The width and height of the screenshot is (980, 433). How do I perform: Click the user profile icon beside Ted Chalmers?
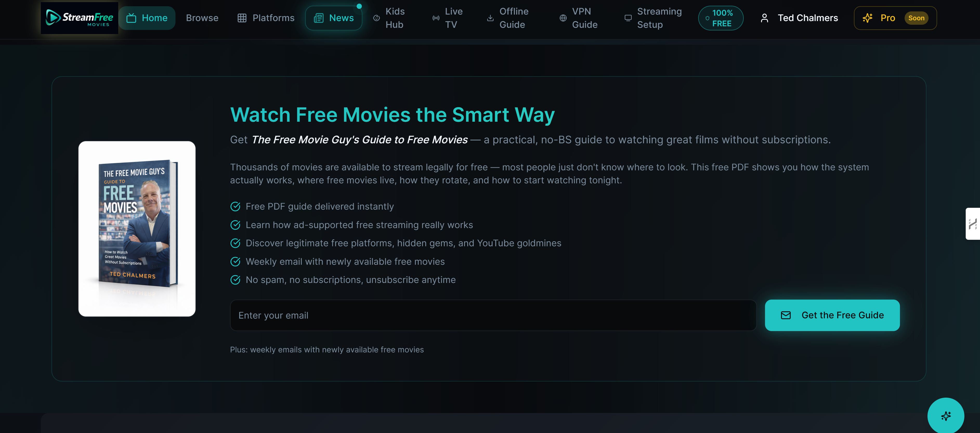[x=765, y=17]
